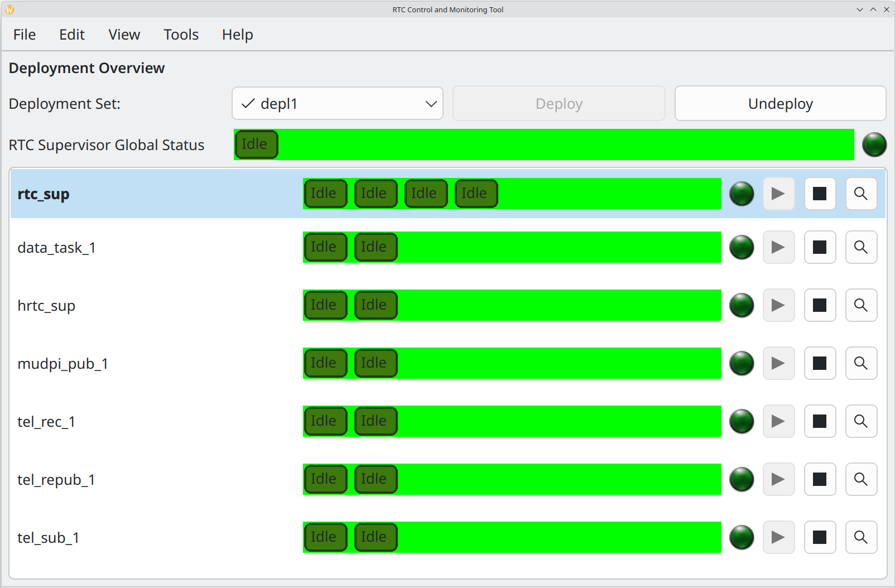Run tel_sub_1 via play icon
Screen dimensions: 895x588
778,537
